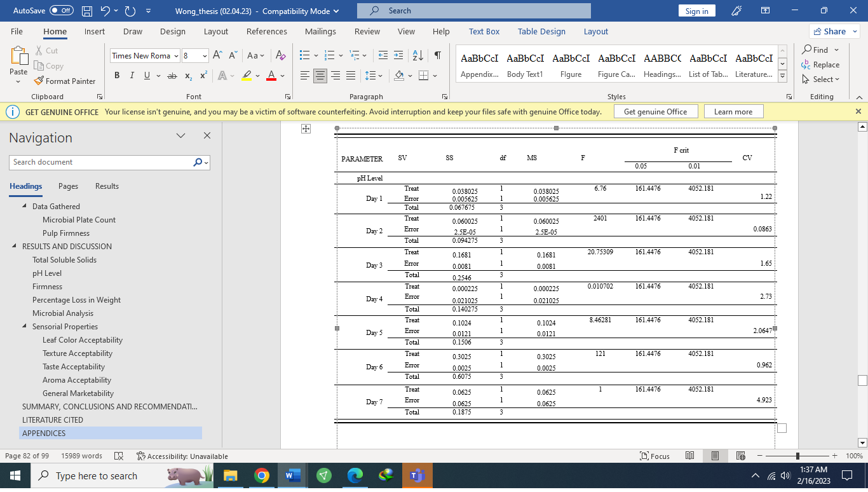The height and width of the screenshot is (492, 868).
Task: Switch to the References tab
Action: (266, 31)
